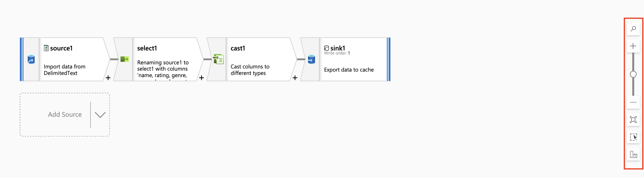Add transformation after select1 plus

tap(201, 78)
